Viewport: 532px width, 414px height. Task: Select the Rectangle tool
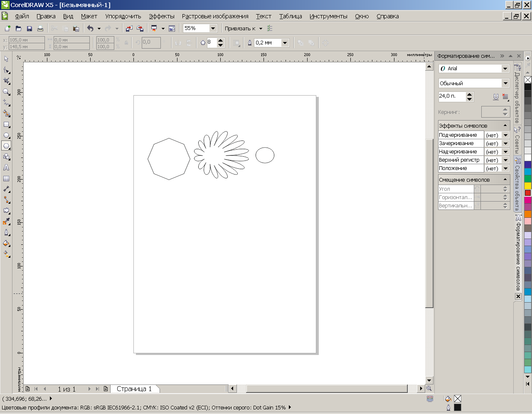pos(6,124)
